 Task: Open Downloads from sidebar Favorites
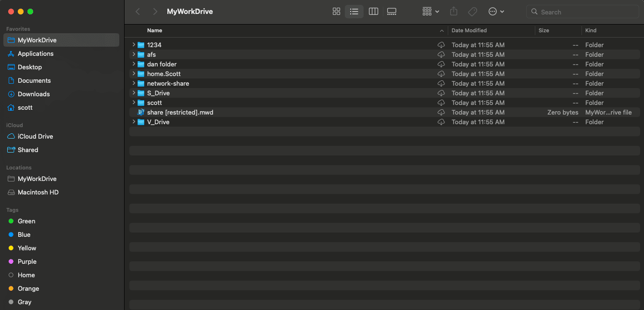34,94
